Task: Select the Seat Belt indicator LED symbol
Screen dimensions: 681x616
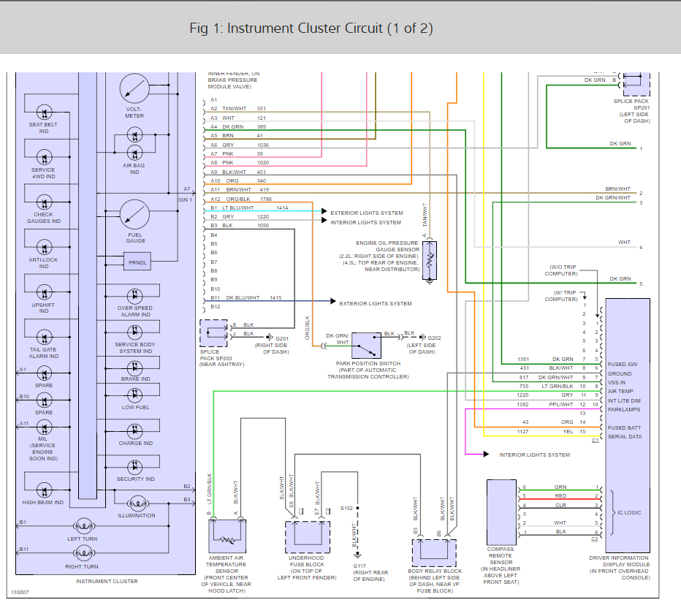Action: click(x=44, y=113)
